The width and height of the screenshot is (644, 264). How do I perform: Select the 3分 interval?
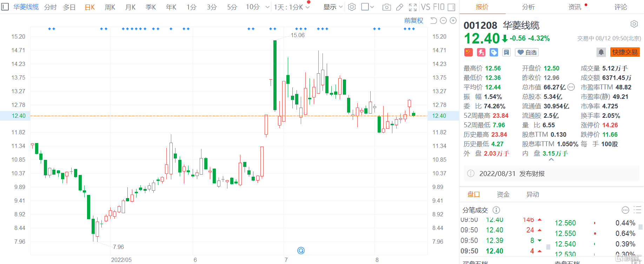tap(212, 7)
